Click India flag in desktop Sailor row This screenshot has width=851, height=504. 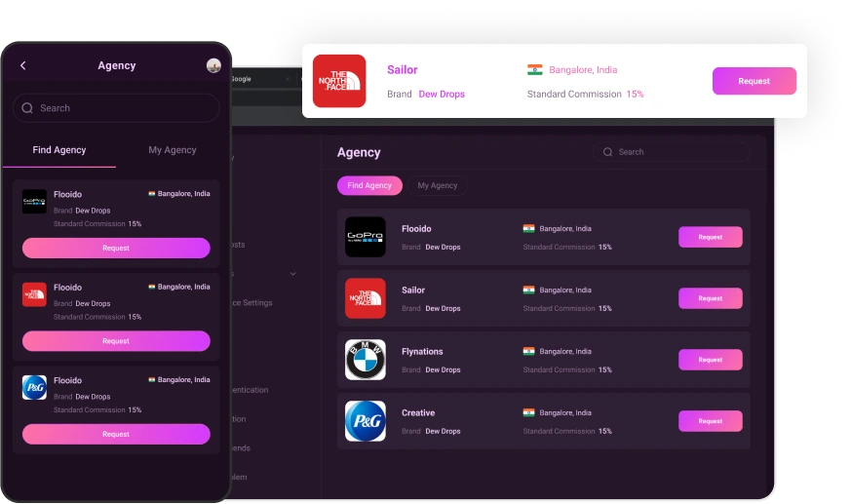[528, 290]
